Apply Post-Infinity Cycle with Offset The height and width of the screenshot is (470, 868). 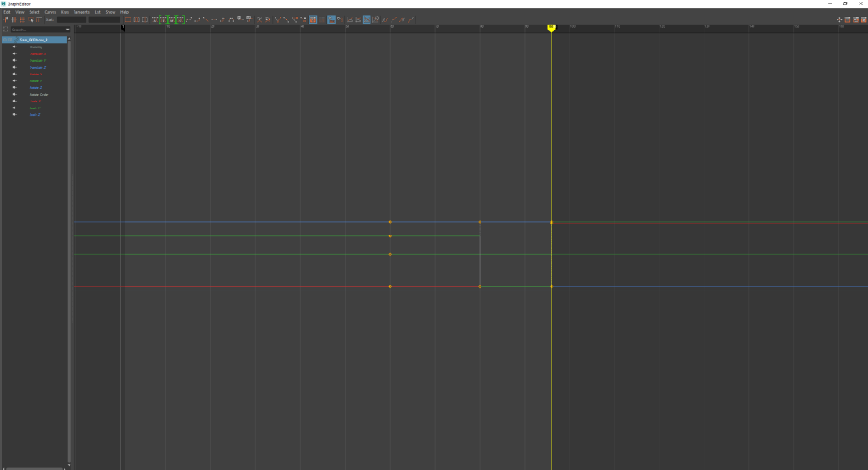tap(410, 19)
